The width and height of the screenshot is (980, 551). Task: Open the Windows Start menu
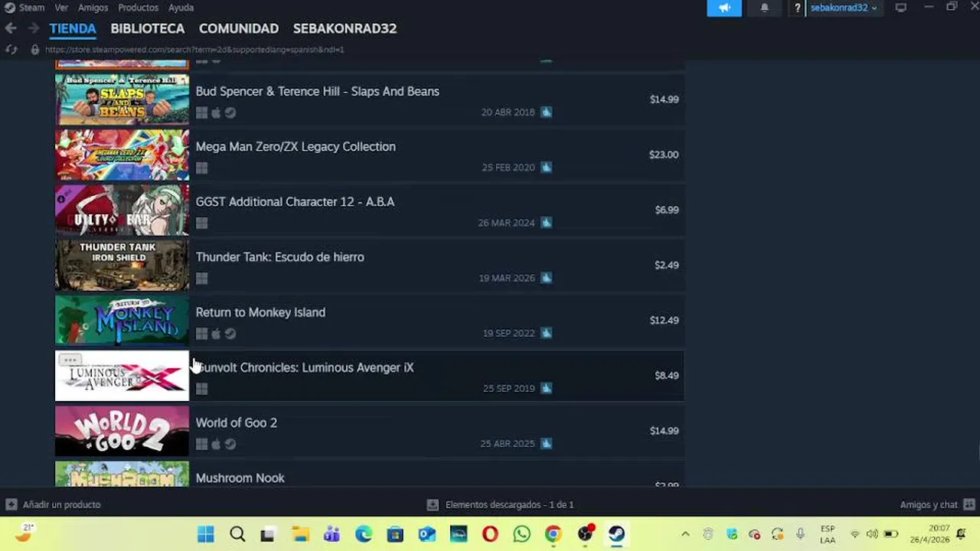[206, 534]
